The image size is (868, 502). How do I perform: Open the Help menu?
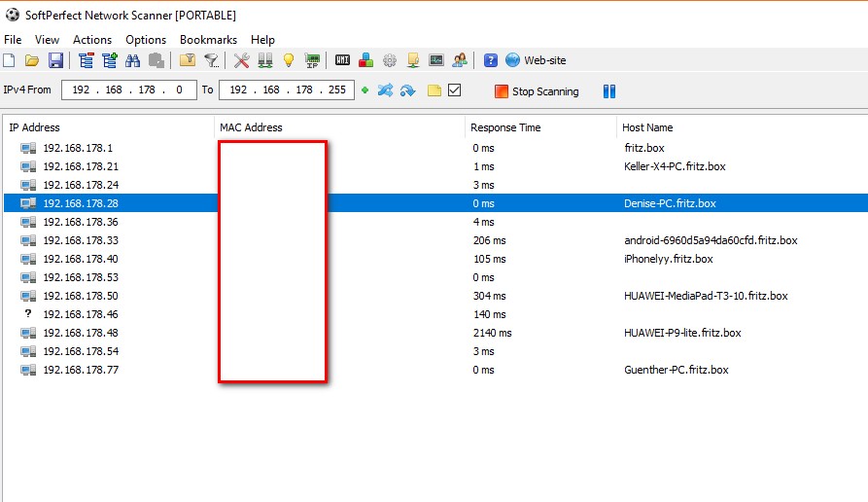pyautogui.click(x=262, y=40)
